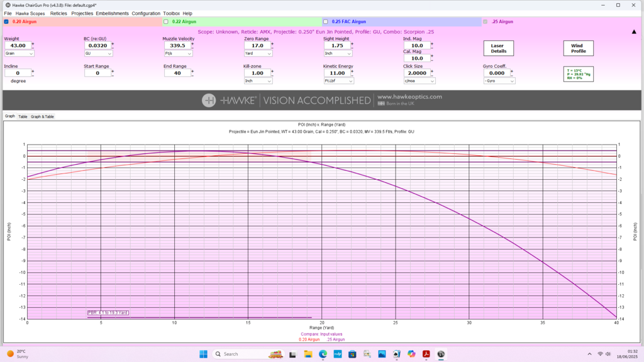Open the Help menu
Viewport: 644px width, 362px height.
click(x=187, y=14)
